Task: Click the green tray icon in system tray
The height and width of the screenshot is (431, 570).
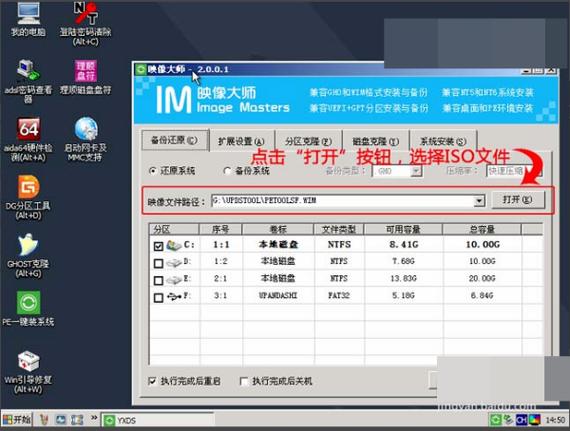Action: pyautogui.click(x=495, y=420)
